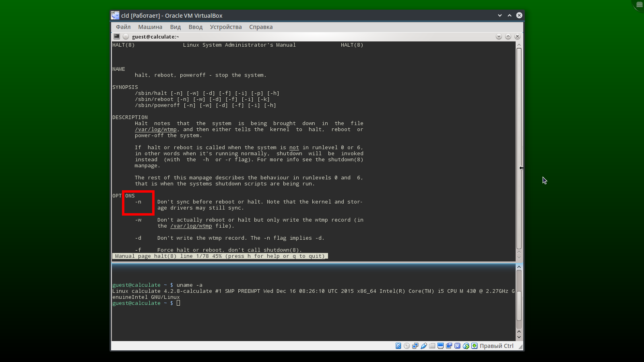Toggle the round sticky button beside guest@calculate title
This screenshot has height=362, width=644.
click(x=126, y=36)
